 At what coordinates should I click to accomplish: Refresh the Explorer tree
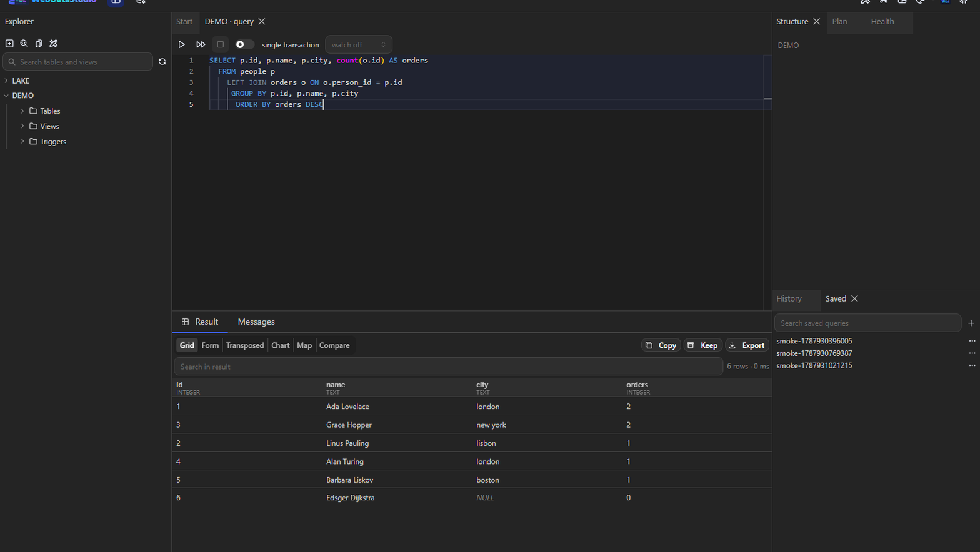pyautogui.click(x=162, y=62)
